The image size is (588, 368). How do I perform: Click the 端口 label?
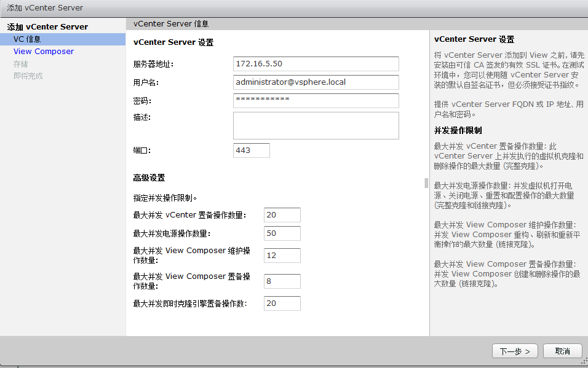(x=142, y=151)
